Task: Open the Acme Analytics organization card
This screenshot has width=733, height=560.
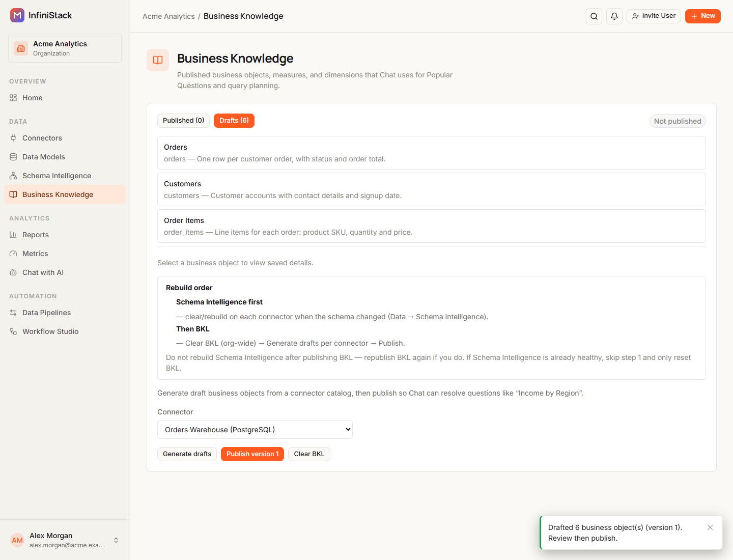Action: [65, 48]
